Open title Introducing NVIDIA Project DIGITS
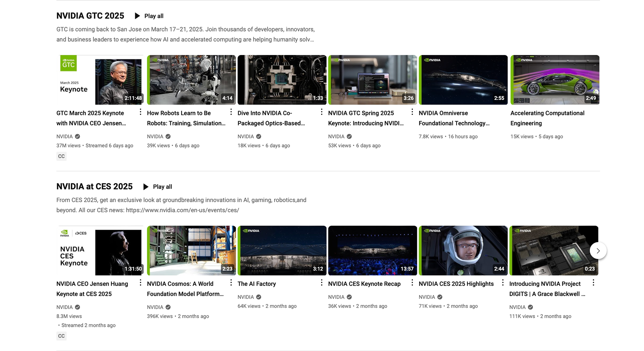Screen dimensions: 644x351 pyautogui.click(x=547, y=289)
